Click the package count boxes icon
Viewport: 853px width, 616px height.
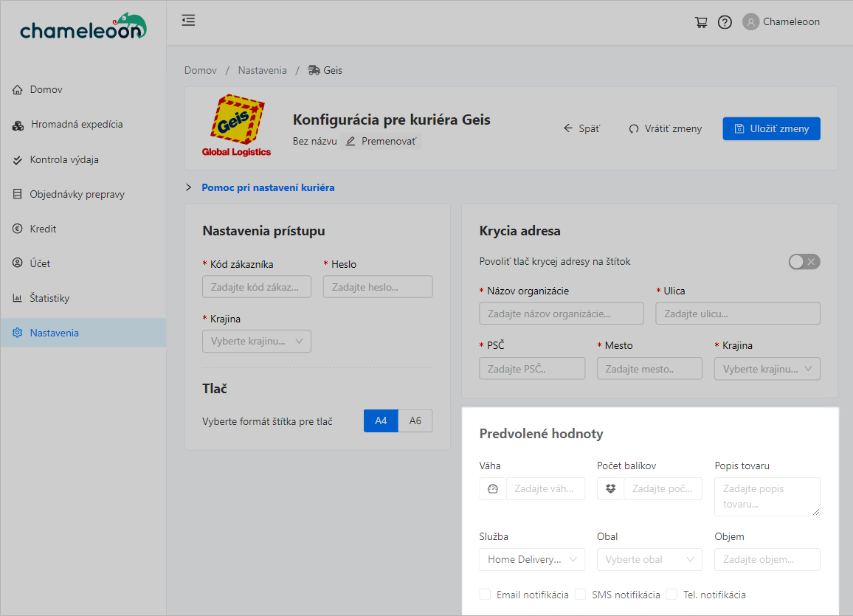(610, 489)
